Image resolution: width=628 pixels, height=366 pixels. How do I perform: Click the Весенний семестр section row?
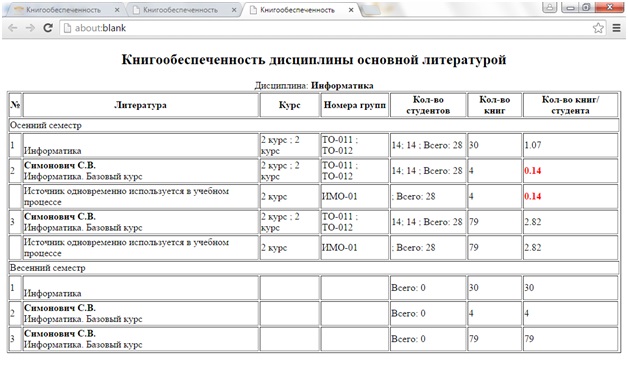(x=314, y=268)
